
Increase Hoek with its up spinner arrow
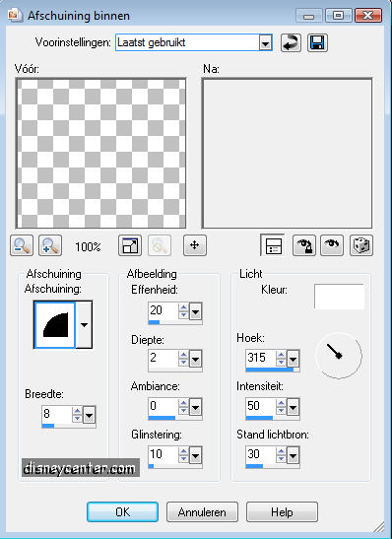(282, 356)
